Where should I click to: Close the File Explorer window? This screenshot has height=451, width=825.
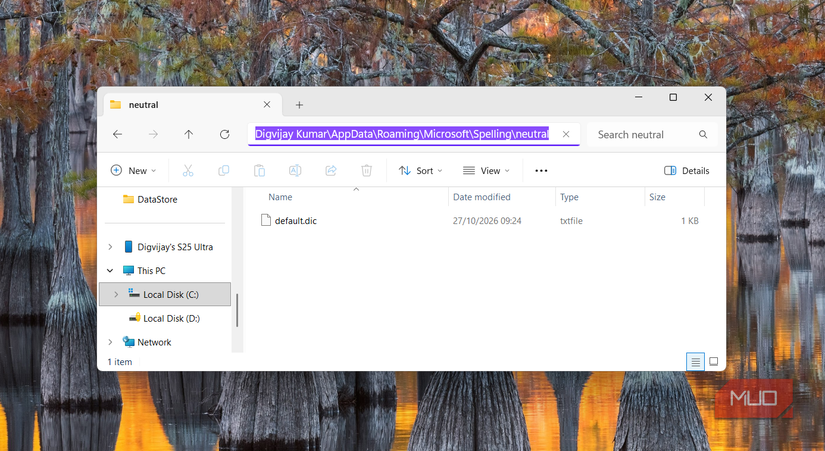[708, 97]
